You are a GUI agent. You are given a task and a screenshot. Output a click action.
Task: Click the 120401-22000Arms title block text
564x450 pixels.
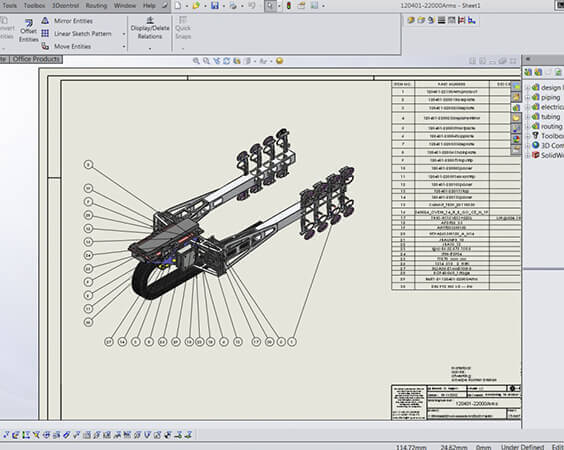coord(477,404)
